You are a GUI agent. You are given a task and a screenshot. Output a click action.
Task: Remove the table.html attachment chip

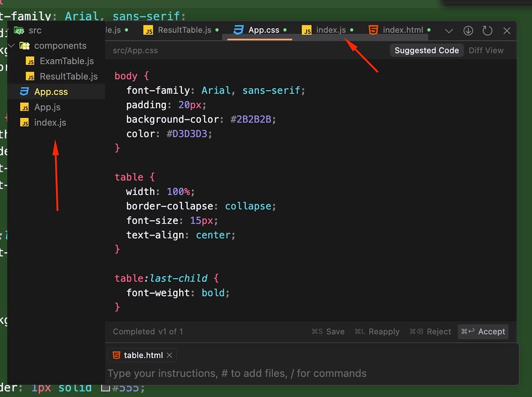(169, 355)
